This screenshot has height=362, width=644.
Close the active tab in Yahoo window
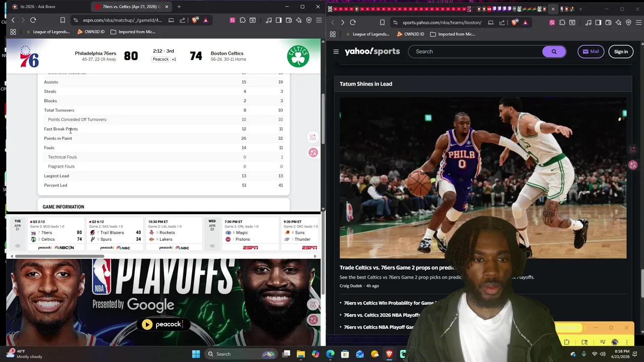coord(553,9)
